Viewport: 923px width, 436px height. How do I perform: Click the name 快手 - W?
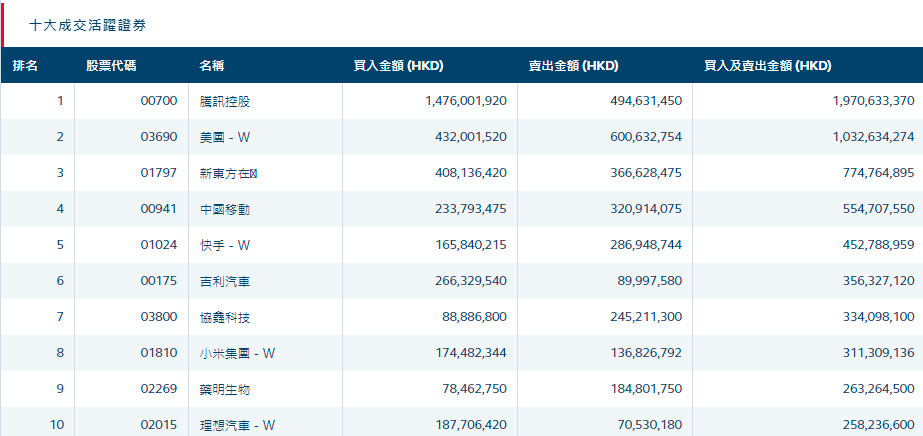pos(225,245)
